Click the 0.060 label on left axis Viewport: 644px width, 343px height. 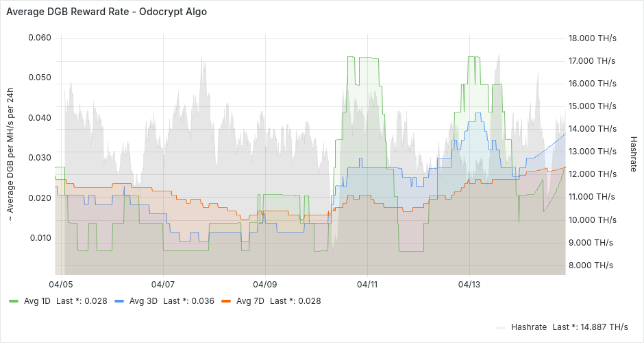39,37
